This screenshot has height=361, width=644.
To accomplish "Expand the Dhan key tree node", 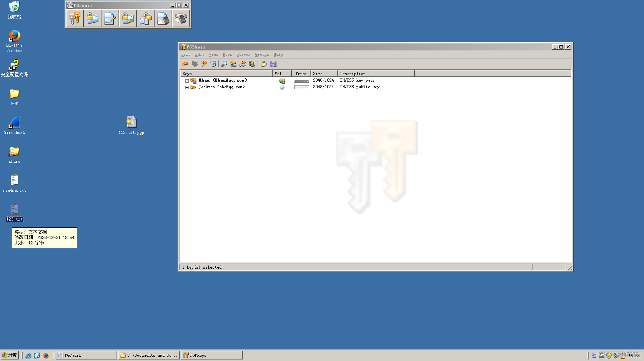I will click(187, 81).
